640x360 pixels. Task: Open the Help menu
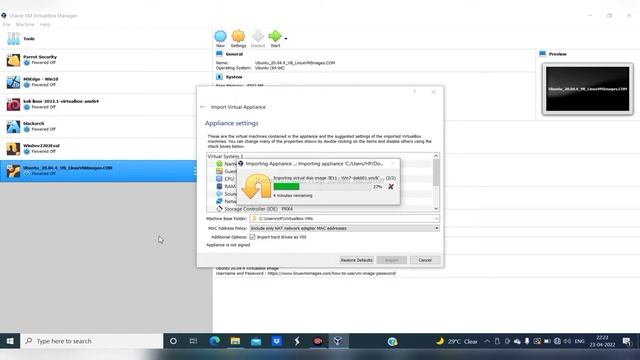coord(45,24)
